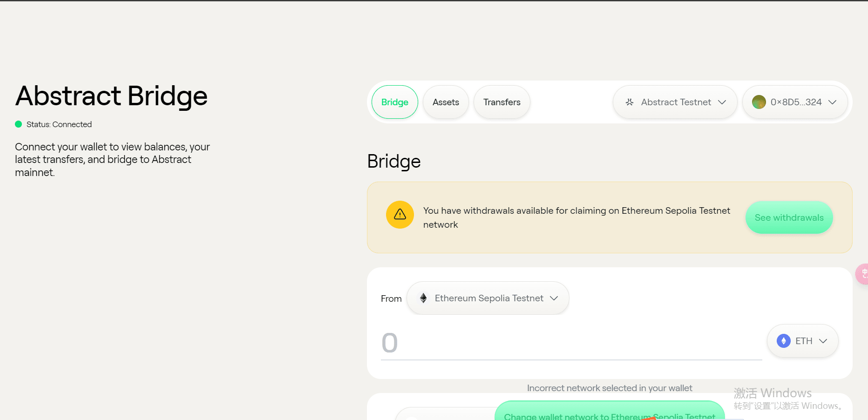The image size is (868, 420).
Task: Expand the From network dropdown chevron
Action: (x=554, y=298)
